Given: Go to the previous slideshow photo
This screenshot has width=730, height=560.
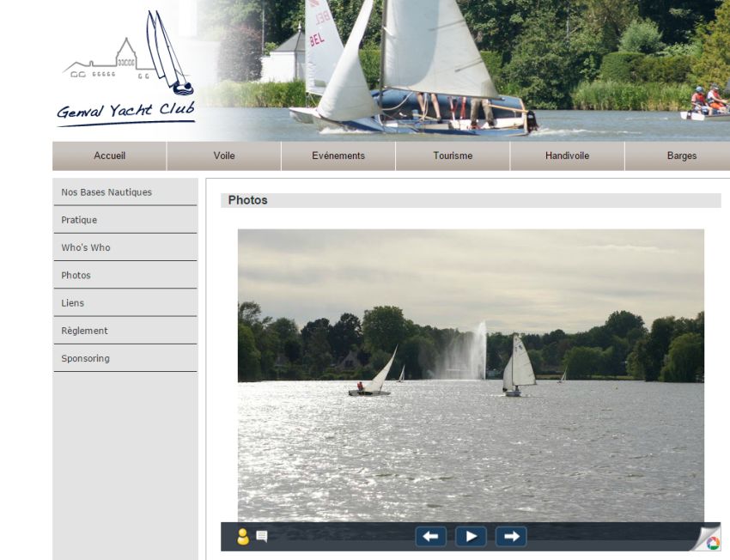Looking at the screenshot, I should 430,537.
